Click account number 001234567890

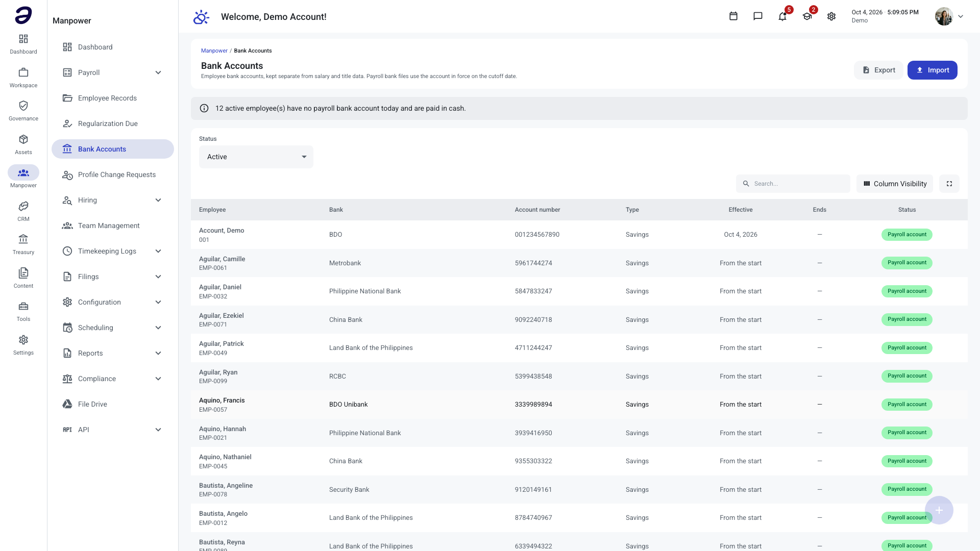pyautogui.click(x=537, y=235)
